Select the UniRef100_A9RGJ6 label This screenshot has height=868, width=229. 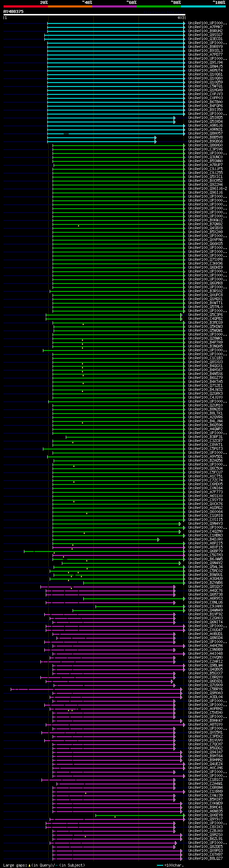pyautogui.click(x=205, y=125)
